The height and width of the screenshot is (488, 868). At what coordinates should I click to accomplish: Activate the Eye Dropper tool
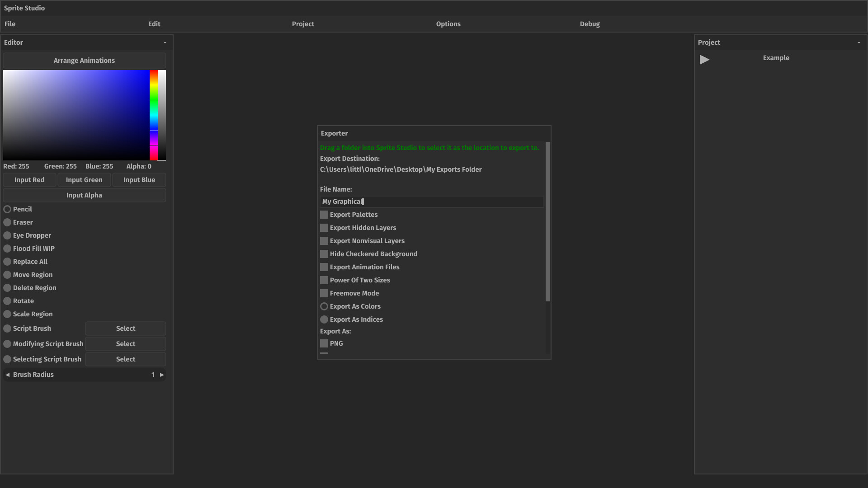[x=7, y=235]
